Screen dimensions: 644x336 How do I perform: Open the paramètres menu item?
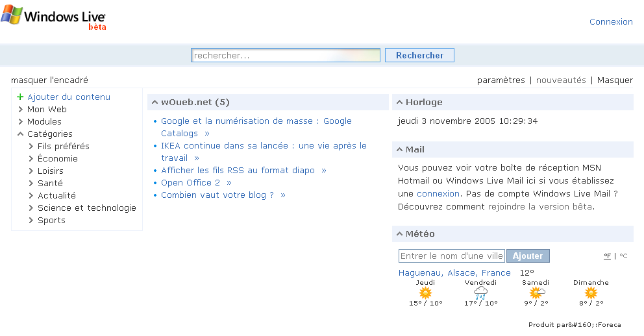[501, 80]
